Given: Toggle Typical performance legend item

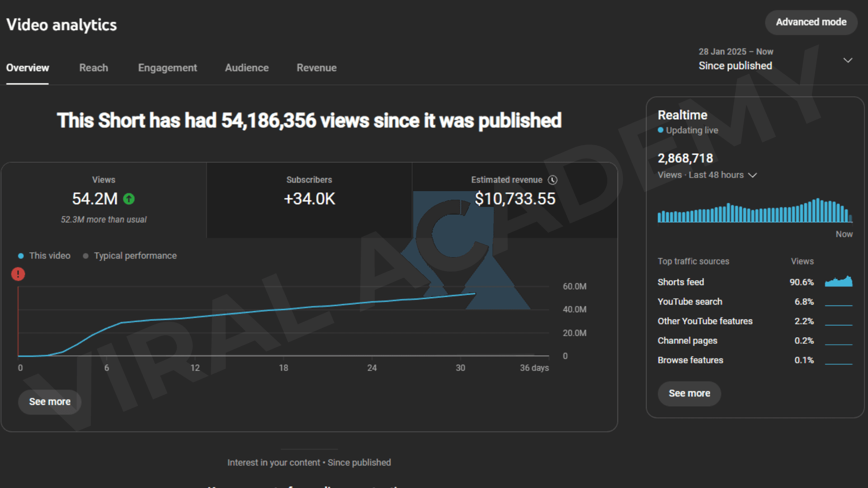Looking at the screenshot, I should tap(130, 256).
